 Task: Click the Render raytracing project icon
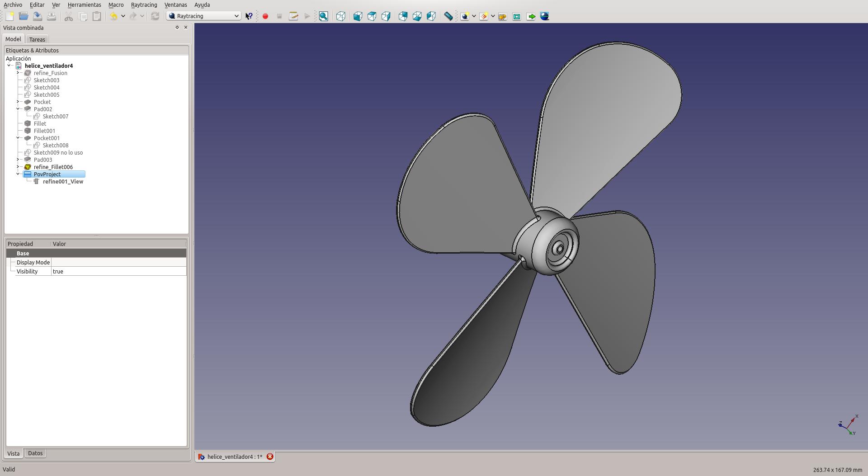pyautogui.click(x=544, y=16)
